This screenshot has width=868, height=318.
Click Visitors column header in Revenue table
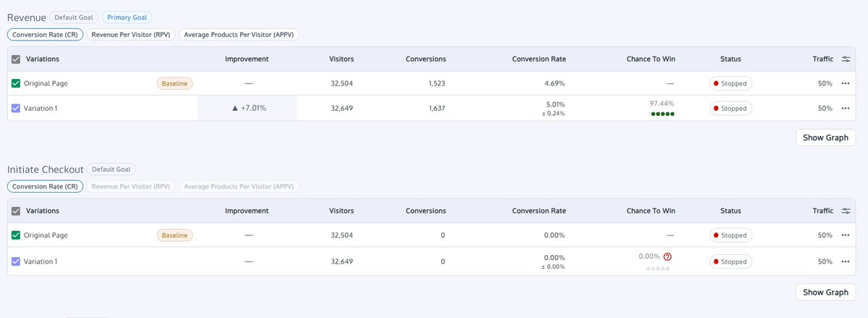click(x=341, y=59)
